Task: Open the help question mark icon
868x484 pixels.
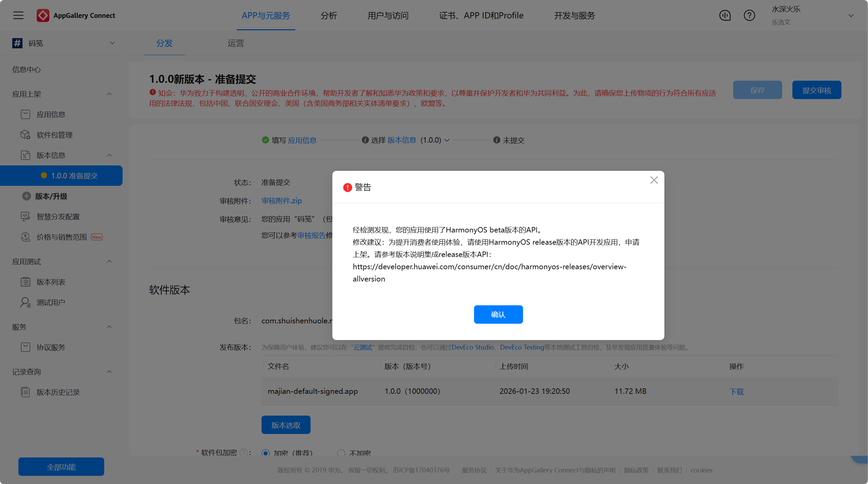Action: click(x=749, y=15)
